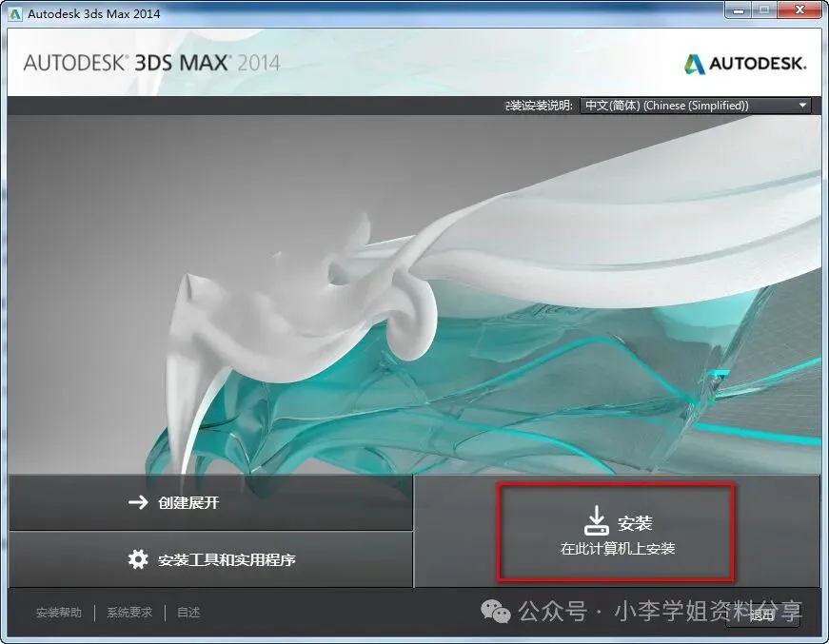The image size is (829, 644).
Task: Click the arrow icon beside 创建展开
Action: [138, 502]
